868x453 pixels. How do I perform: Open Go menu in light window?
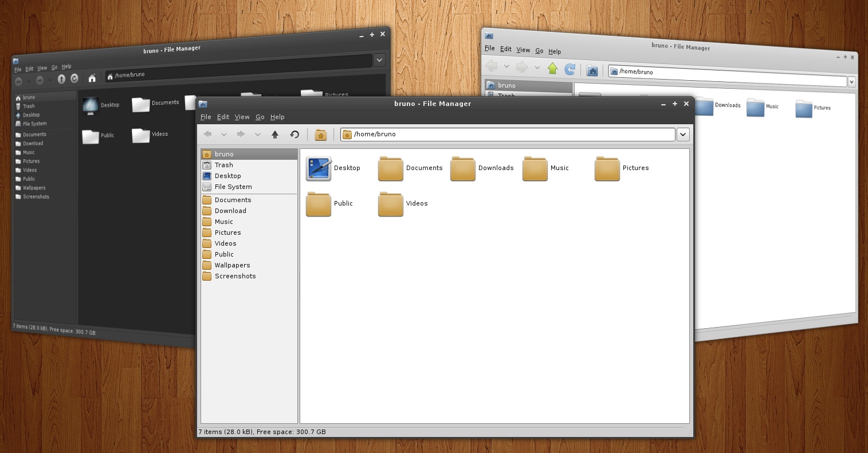coord(539,51)
